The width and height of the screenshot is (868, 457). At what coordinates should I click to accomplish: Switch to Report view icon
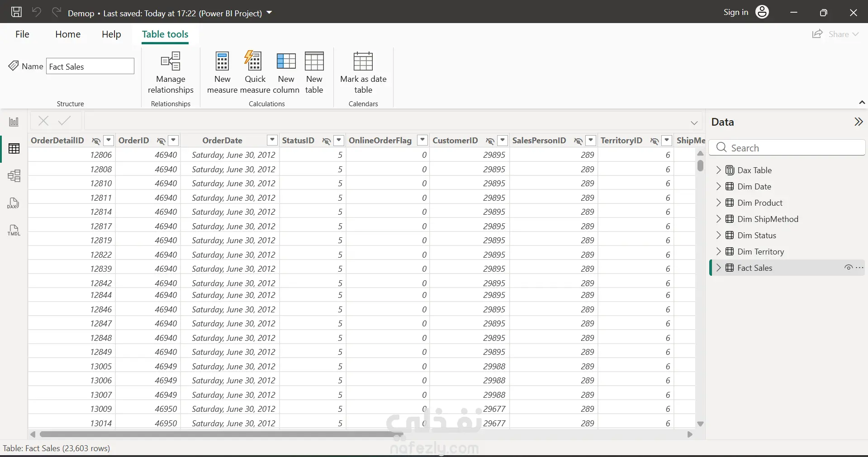[x=14, y=122]
